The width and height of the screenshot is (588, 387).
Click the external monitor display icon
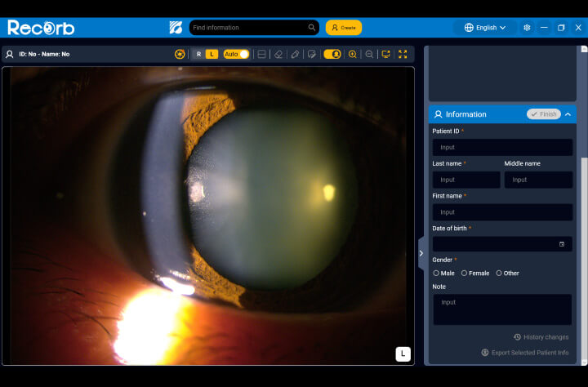coord(385,54)
